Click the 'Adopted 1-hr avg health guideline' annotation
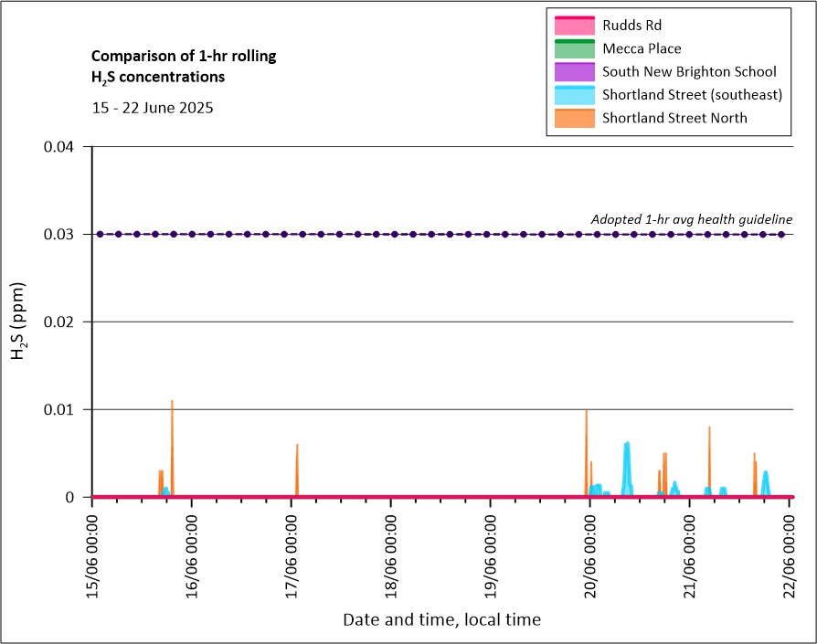817x644 pixels. point(691,219)
